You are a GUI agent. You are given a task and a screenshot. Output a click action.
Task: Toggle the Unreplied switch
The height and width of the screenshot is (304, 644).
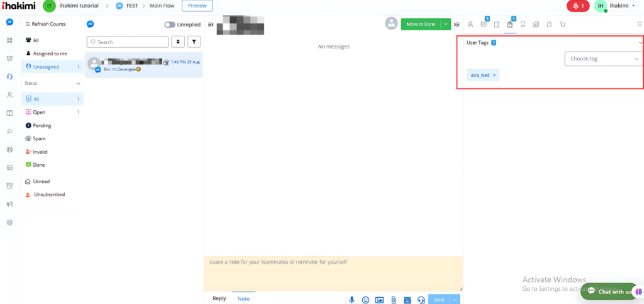(x=170, y=25)
